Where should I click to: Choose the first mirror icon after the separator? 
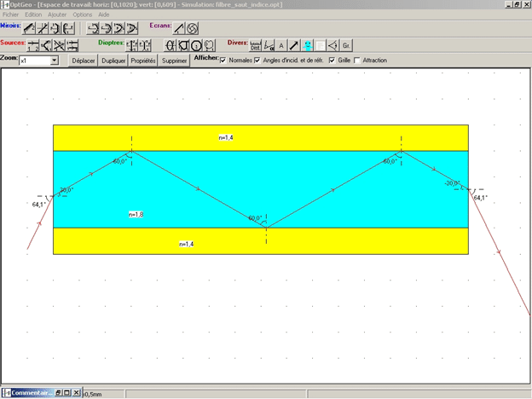[x=93, y=28]
